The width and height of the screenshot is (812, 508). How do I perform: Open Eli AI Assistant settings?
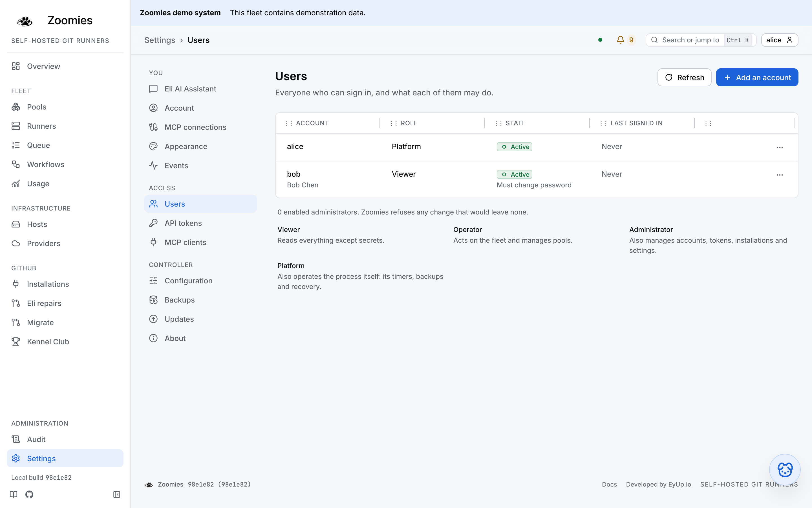[201, 89]
